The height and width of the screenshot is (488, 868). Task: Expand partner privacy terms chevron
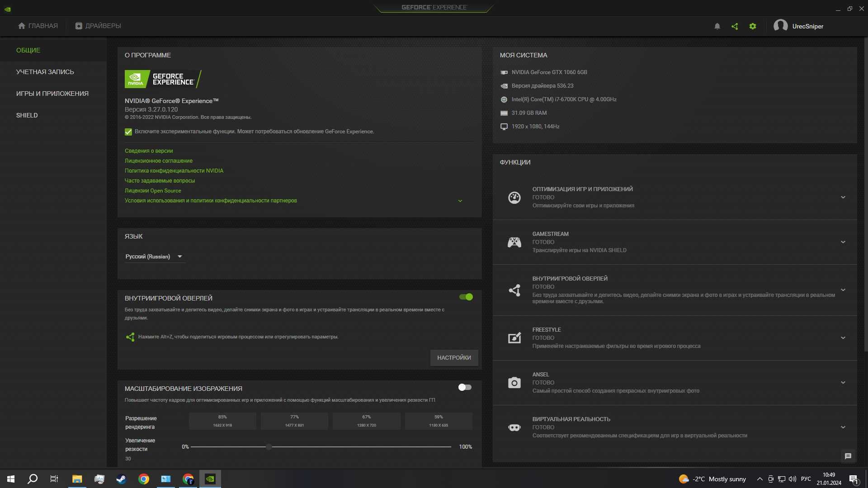pos(460,201)
